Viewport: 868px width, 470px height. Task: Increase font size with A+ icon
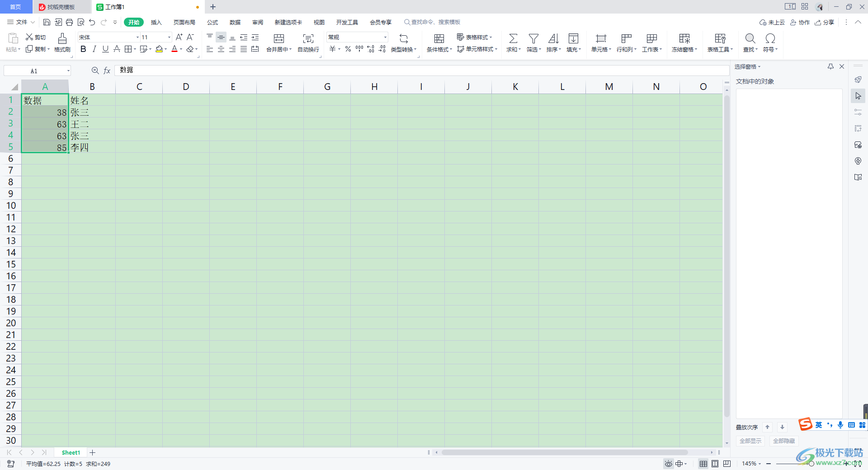click(x=179, y=37)
